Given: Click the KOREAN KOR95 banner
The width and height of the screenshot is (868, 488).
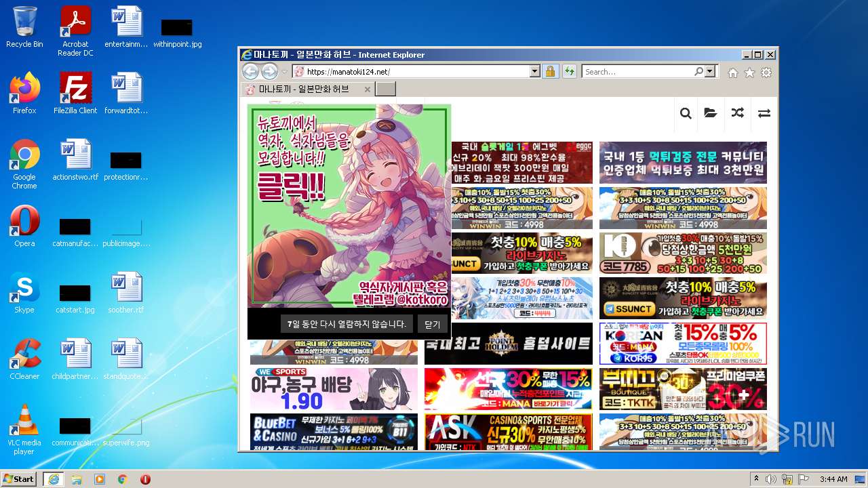Looking at the screenshot, I should (683, 344).
